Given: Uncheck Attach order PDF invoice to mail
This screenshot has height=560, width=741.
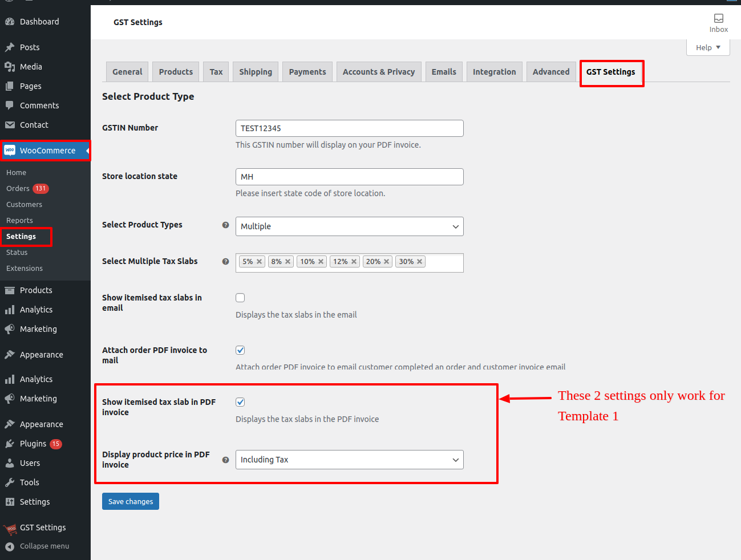Looking at the screenshot, I should point(240,350).
